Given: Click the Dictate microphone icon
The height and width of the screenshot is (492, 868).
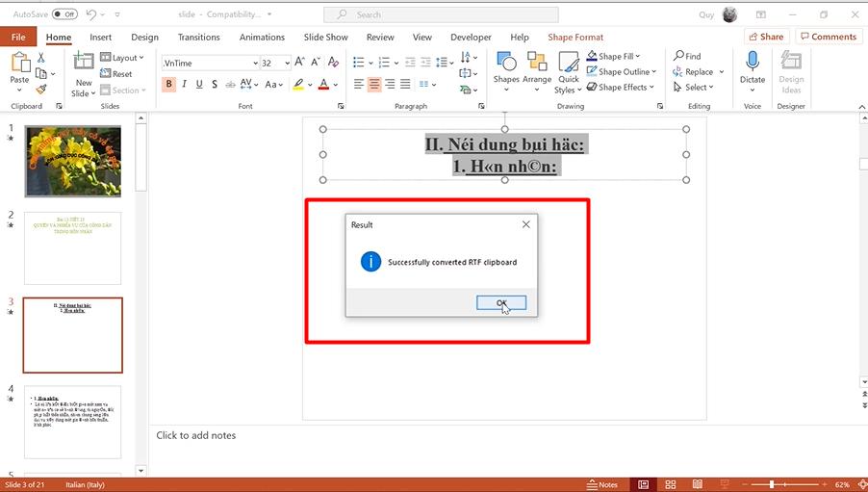Looking at the screenshot, I should [753, 62].
